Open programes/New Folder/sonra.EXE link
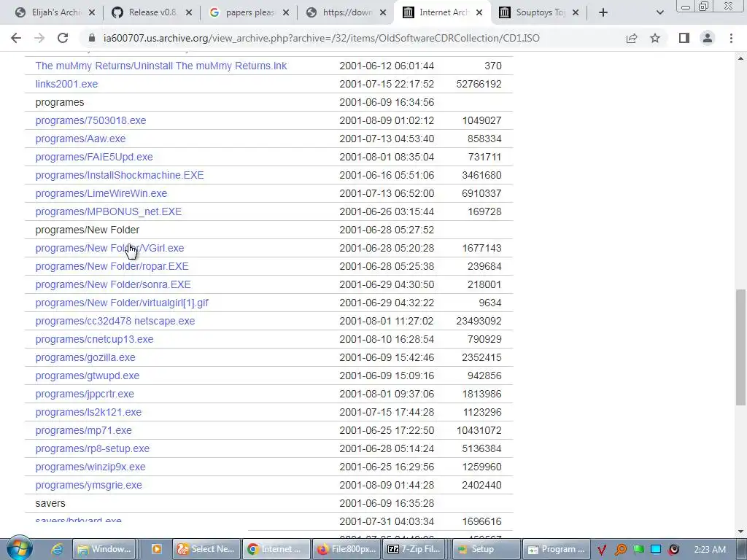Screen dimensions: 747x560 tap(113, 284)
